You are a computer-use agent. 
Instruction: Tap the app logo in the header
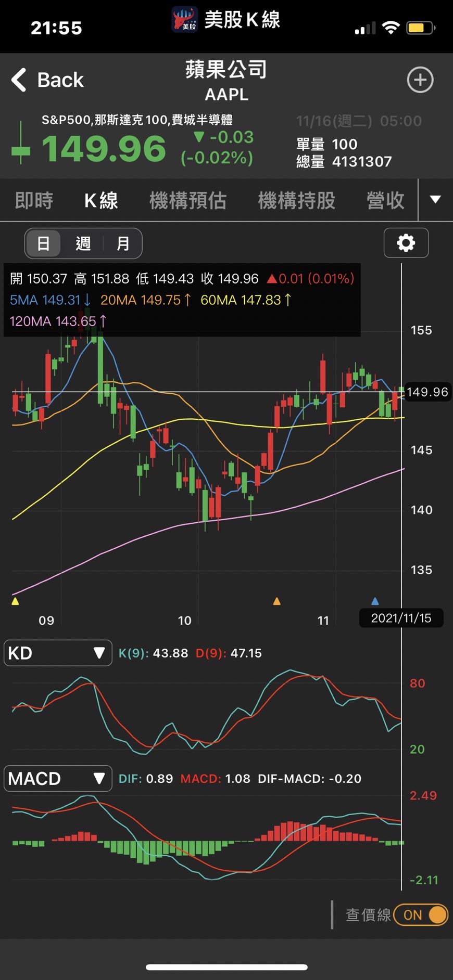tap(185, 20)
